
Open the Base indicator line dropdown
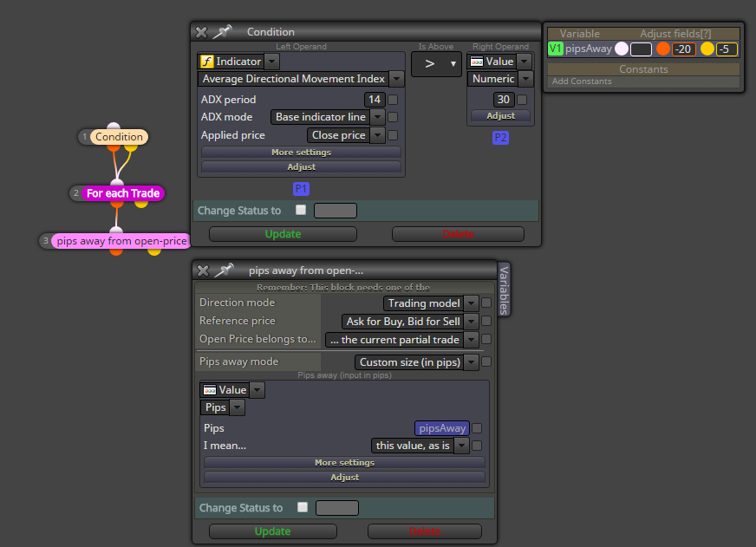point(378,117)
